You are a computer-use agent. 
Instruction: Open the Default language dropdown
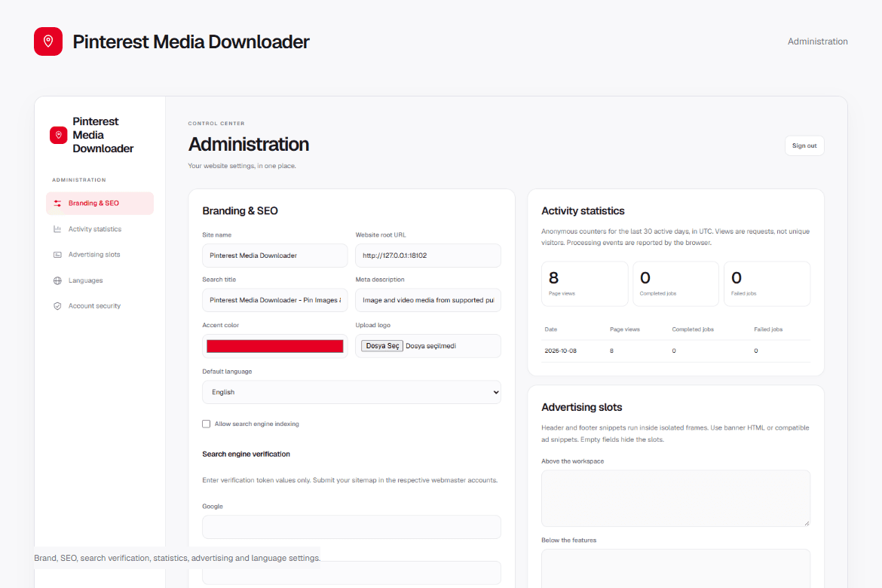[x=351, y=392]
